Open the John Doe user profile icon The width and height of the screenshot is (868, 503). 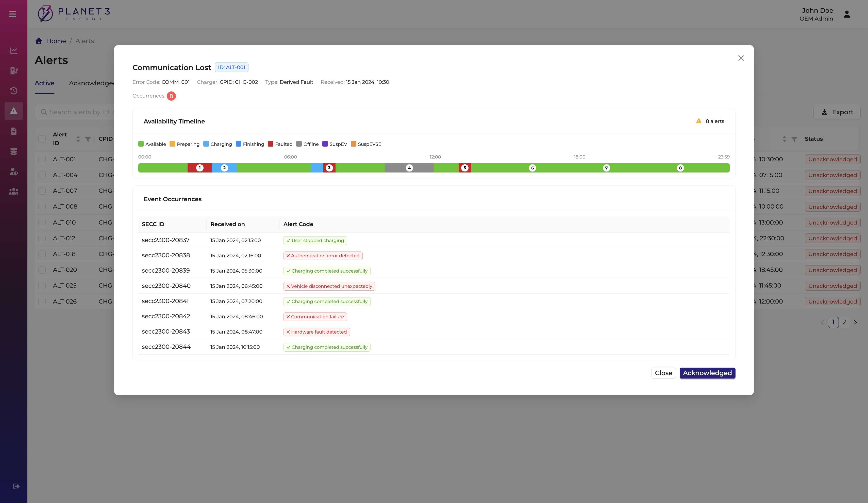847,14
